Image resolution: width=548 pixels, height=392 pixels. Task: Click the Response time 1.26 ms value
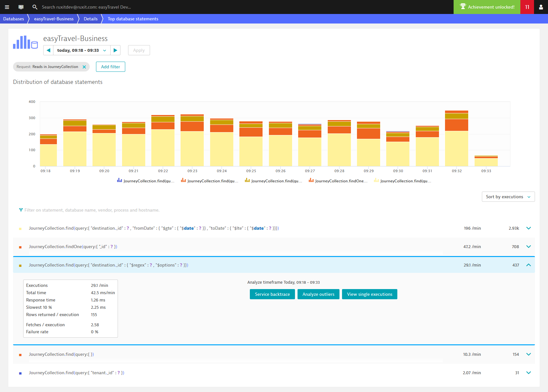[98, 300]
